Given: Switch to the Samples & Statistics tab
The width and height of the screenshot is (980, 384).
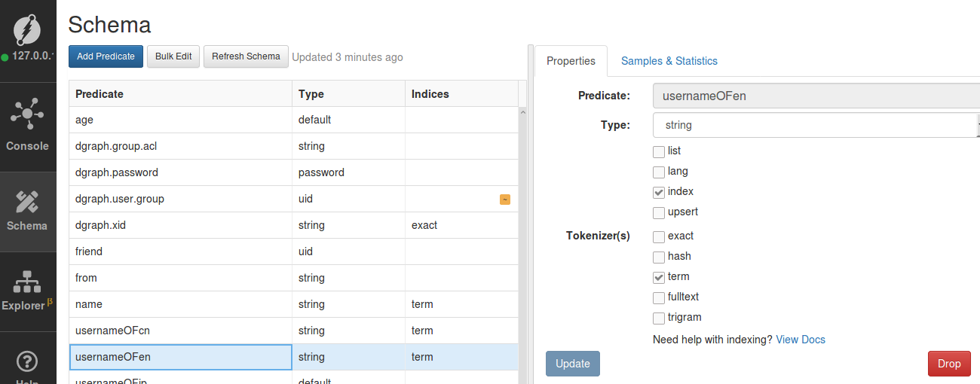Looking at the screenshot, I should pyautogui.click(x=669, y=61).
